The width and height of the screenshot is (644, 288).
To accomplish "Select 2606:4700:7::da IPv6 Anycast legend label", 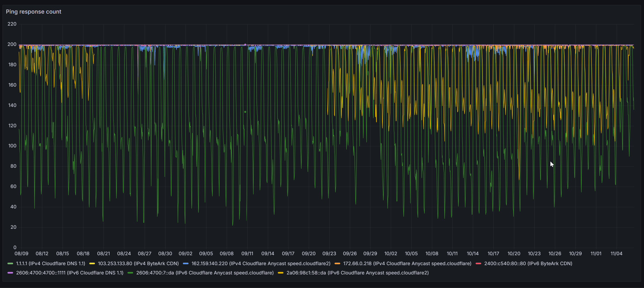I will [205, 273].
